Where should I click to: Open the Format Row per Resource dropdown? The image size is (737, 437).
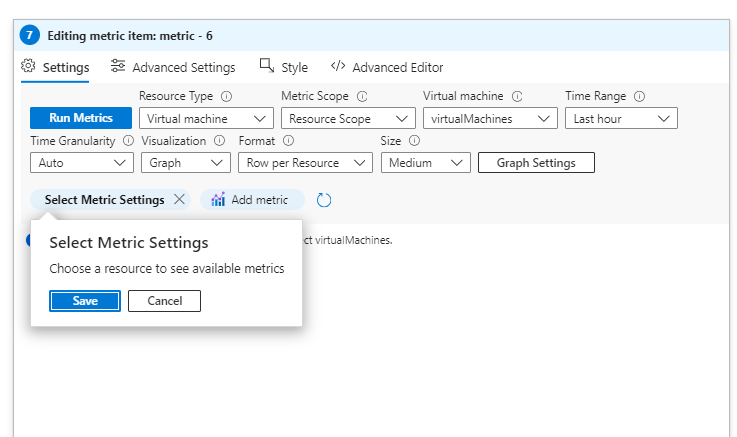306,163
